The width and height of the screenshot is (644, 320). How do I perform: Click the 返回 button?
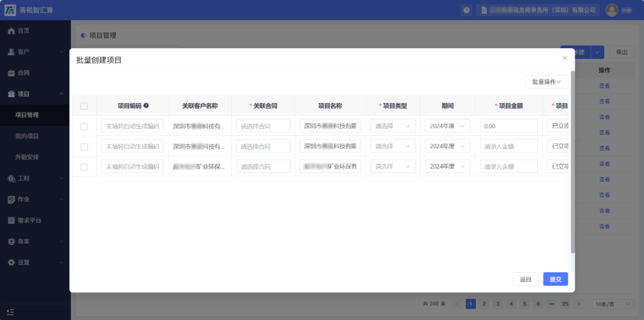pos(525,279)
